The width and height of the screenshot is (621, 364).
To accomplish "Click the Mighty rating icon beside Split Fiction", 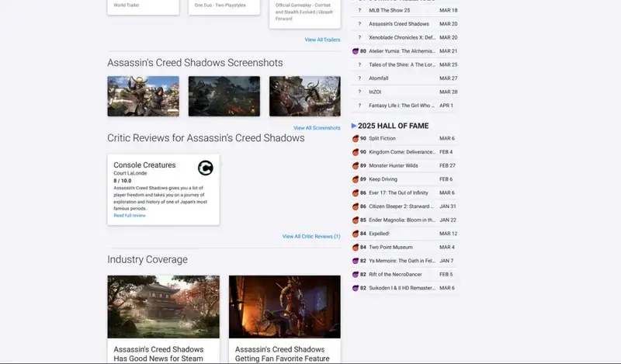I will [356, 138].
